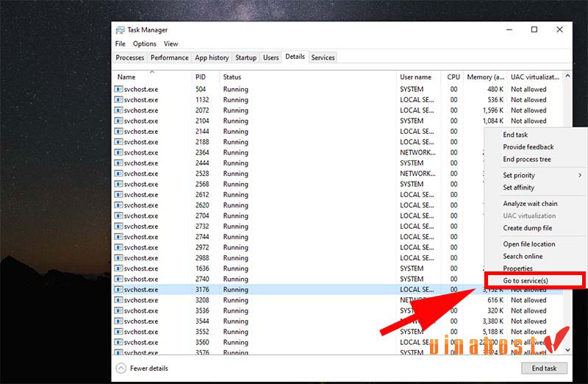The height and width of the screenshot is (384, 588).
Task: Click the icon of svchost.exe PID 2612
Action: click(x=118, y=194)
